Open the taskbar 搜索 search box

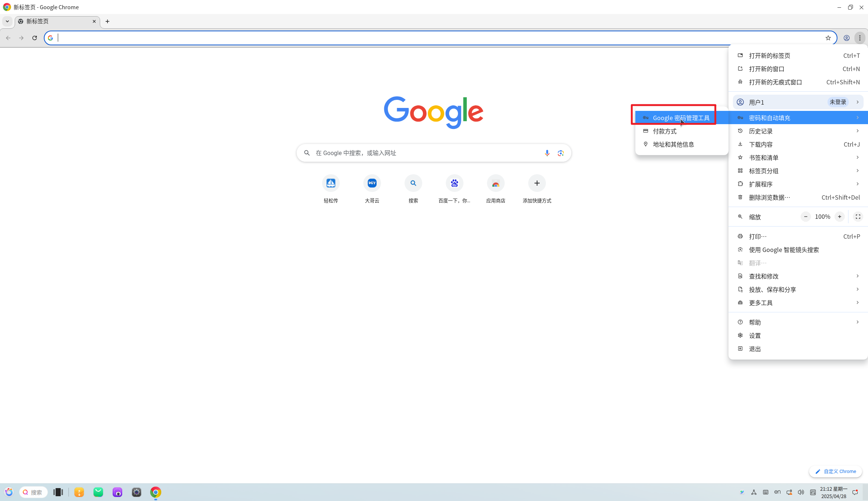(33, 492)
